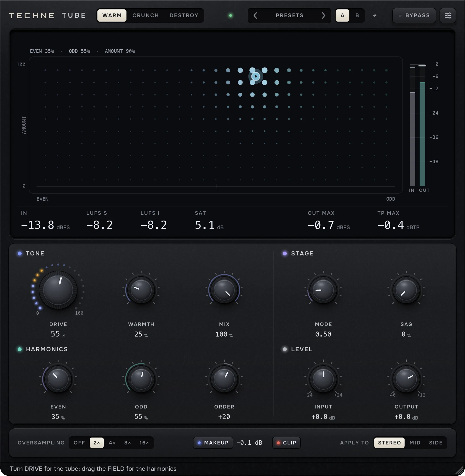The height and width of the screenshot is (476, 465).
Task: Switch to CRUNCH mode
Action: pos(146,15)
